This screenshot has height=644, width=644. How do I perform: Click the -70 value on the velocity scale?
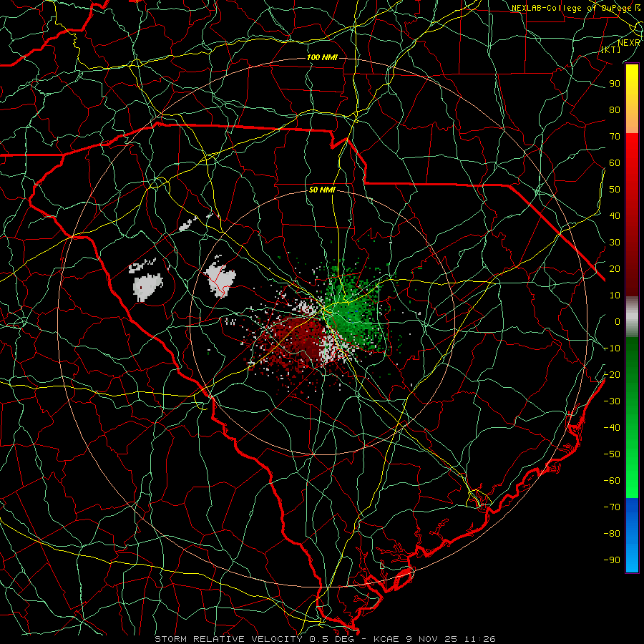click(x=612, y=507)
